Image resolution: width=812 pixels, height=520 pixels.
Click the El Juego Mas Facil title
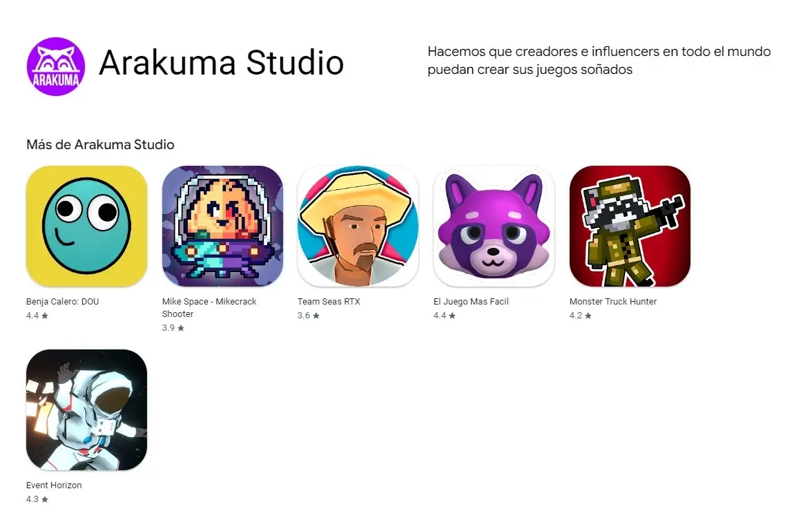coord(471,301)
